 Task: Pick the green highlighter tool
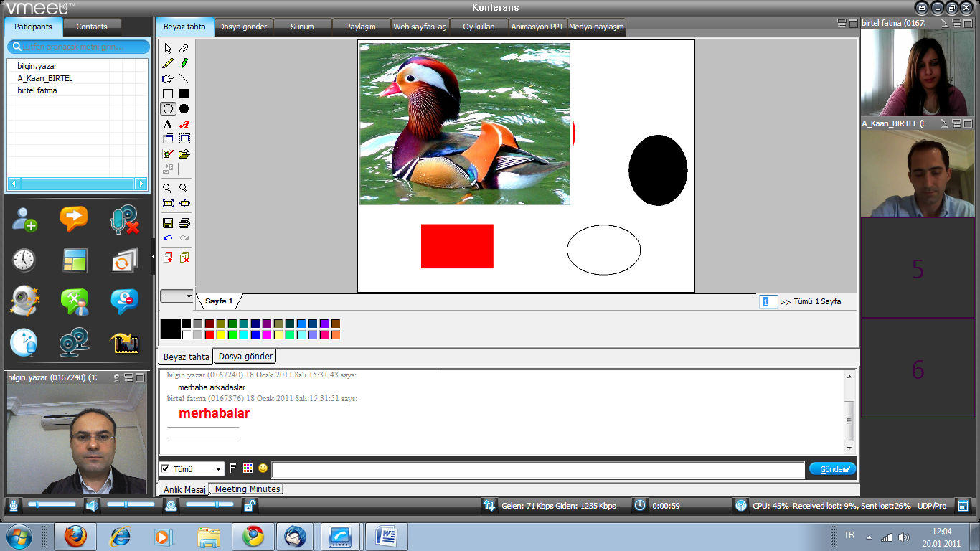(x=184, y=63)
